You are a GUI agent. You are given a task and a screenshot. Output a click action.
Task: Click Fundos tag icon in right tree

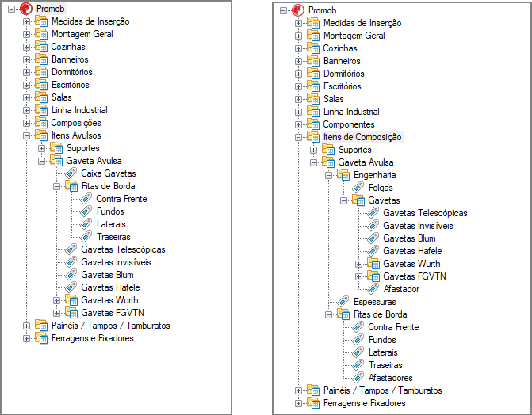[x=358, y=340]
